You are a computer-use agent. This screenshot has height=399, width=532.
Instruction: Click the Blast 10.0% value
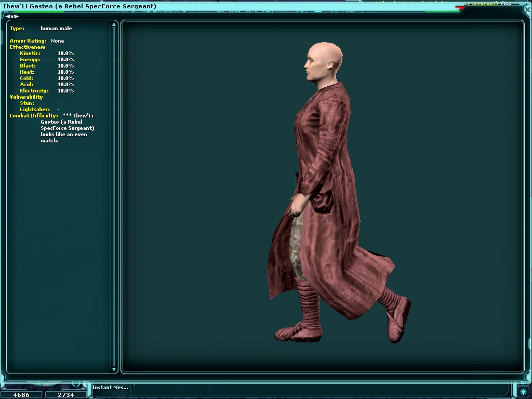point(65,66)
